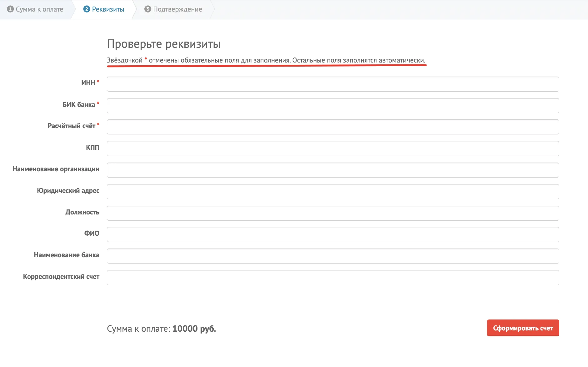Click the Наименование организации input
The image size is (588, 367).
333,170
